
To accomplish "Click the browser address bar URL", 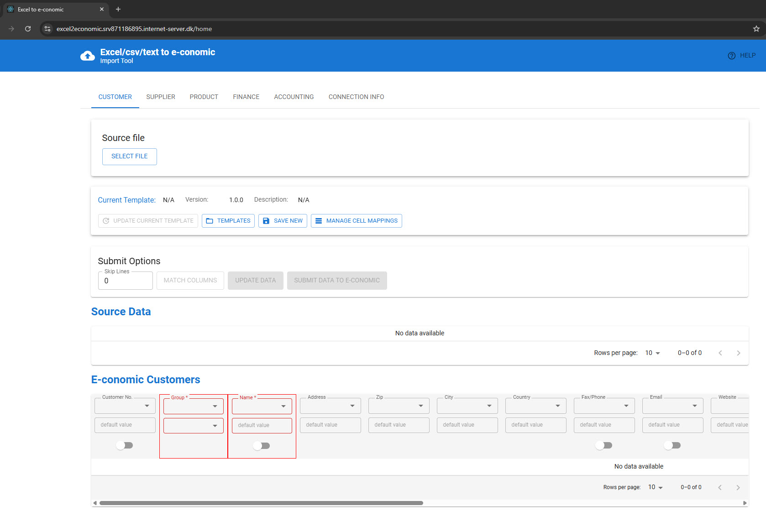I will click(x=134, y=29).
